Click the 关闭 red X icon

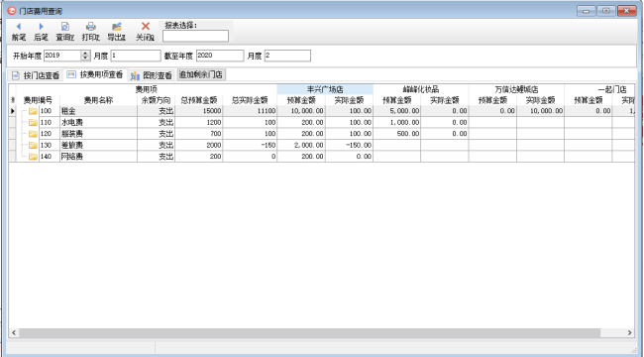(x=146, y=27)
